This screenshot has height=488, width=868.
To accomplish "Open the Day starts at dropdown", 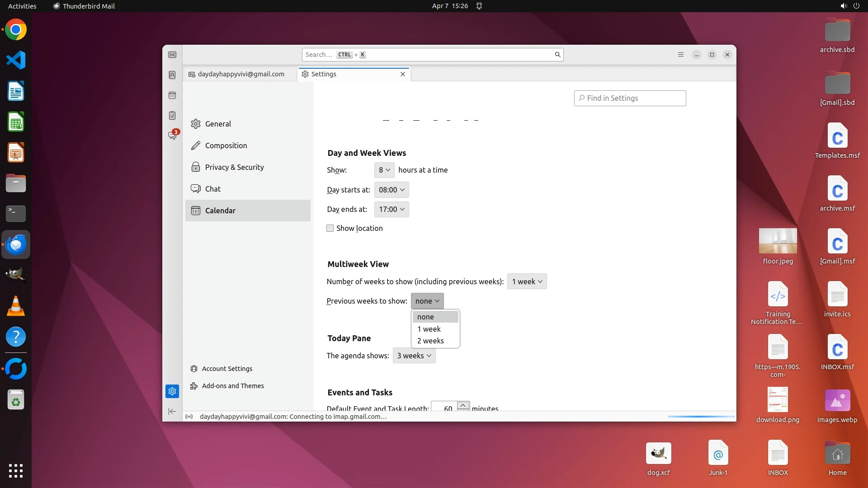I will pos(392,190).
